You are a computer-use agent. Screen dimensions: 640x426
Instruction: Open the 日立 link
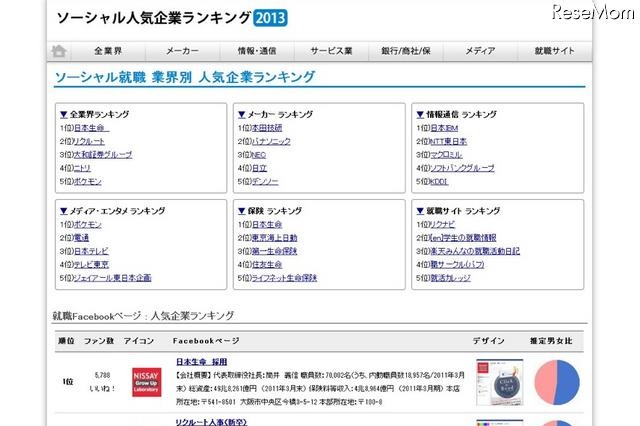[x=259, y=168]
